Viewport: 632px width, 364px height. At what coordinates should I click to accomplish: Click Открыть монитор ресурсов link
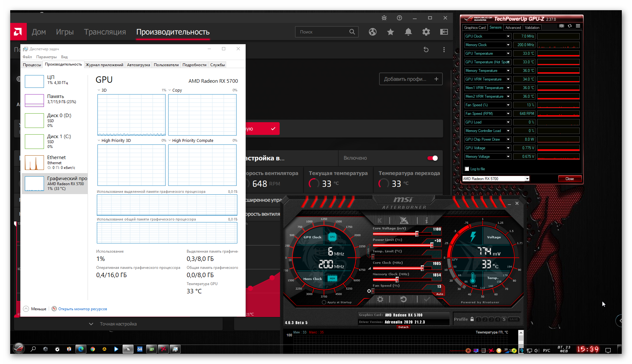[x=83, y=309]
